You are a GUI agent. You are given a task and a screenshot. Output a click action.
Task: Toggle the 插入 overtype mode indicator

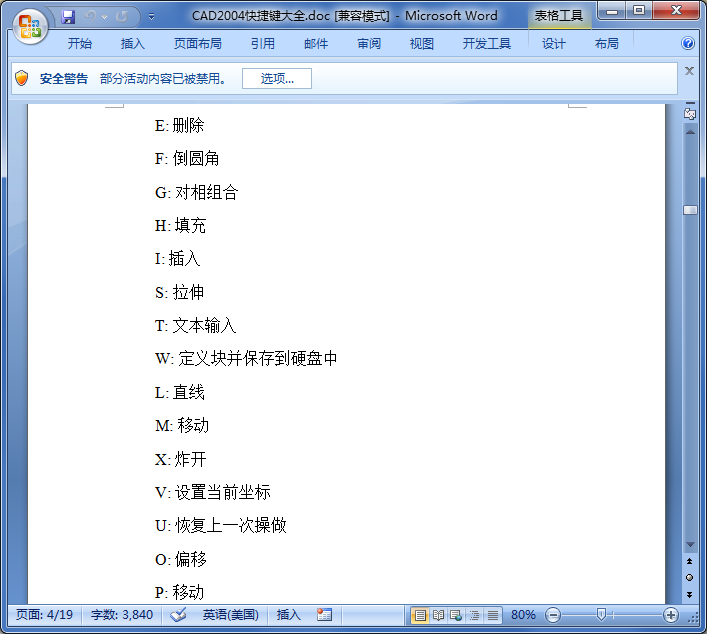(288, 615)
